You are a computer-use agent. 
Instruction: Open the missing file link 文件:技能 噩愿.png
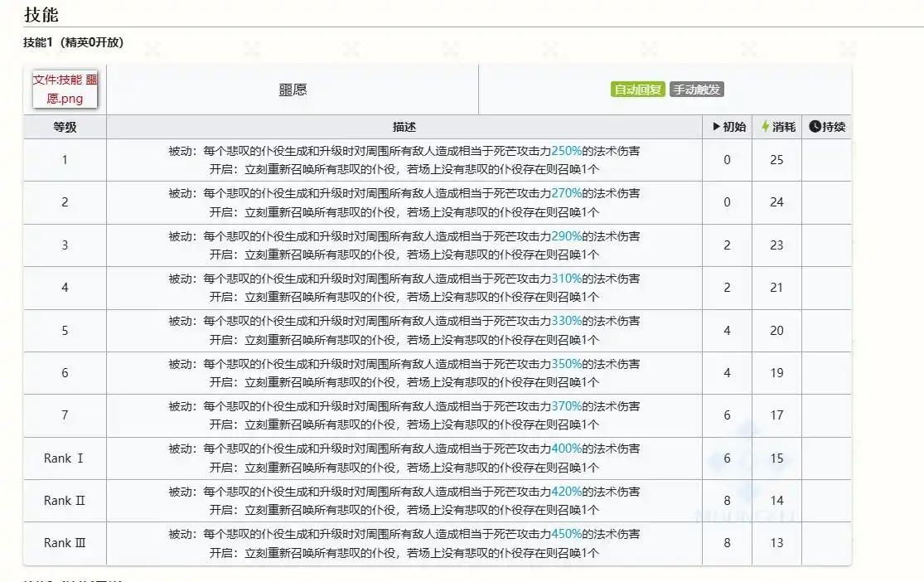[65, 89]
